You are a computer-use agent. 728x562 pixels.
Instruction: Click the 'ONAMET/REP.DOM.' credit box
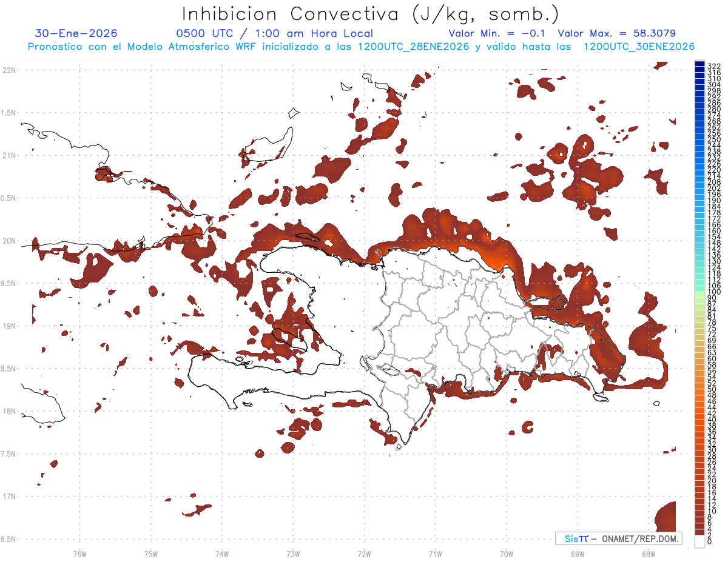point(619,538)
